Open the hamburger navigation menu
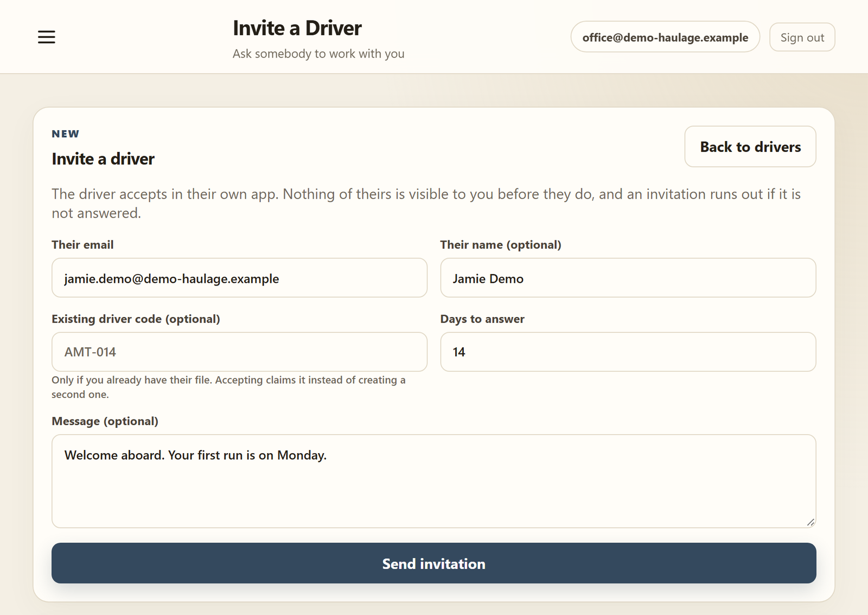The width and height of the screenshot is (868, 615). click(47, 37)
